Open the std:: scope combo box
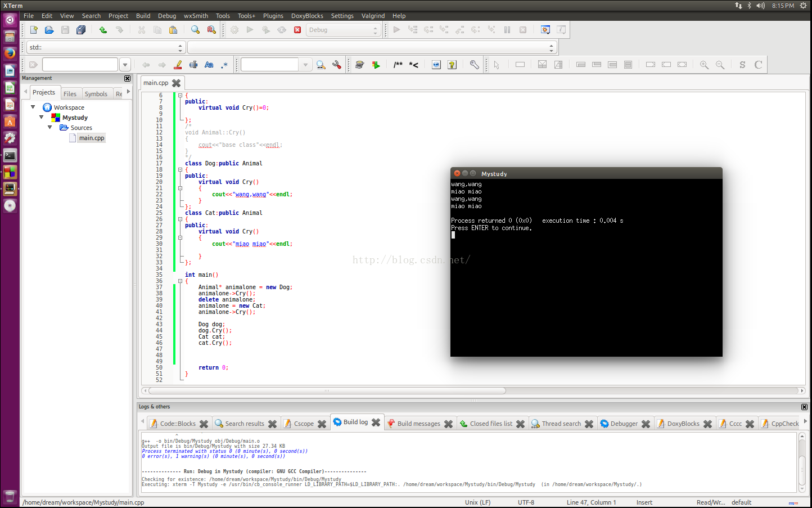 pyautogui.click(x=106, y=47)
